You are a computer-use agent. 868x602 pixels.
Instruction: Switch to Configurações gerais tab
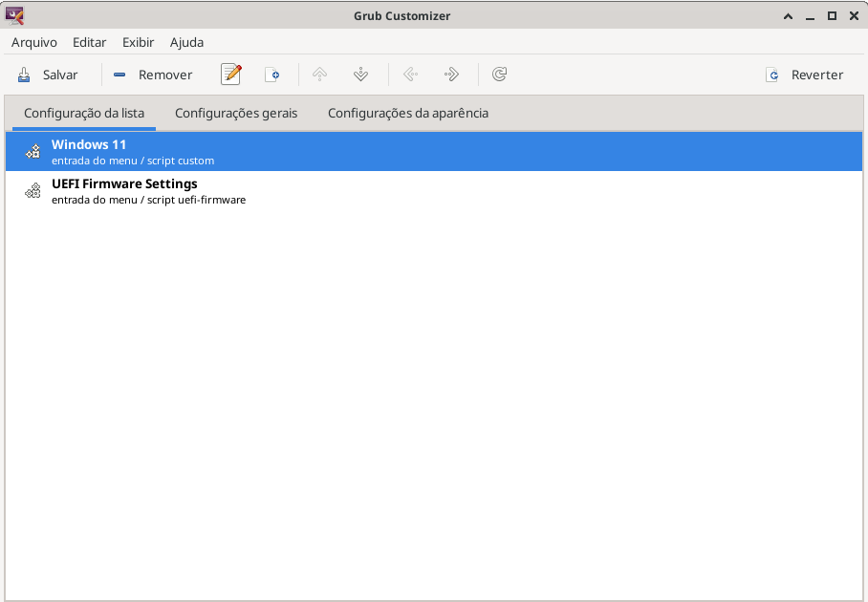[x=236, y=114]
